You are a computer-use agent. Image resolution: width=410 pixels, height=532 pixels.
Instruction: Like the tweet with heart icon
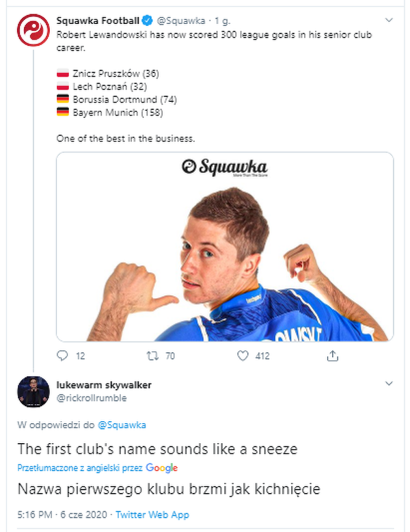(x=243, y=356)
